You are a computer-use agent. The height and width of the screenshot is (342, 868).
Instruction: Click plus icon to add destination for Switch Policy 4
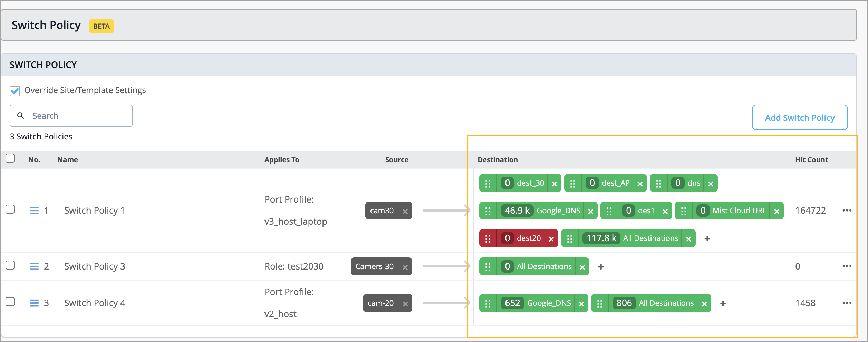pyautogui.click(x=723, y=303)
